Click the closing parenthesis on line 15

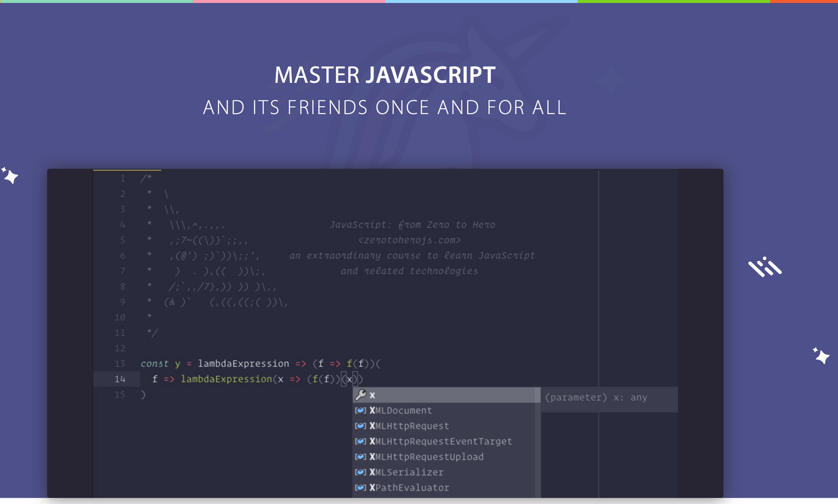(x=144, y=395)
